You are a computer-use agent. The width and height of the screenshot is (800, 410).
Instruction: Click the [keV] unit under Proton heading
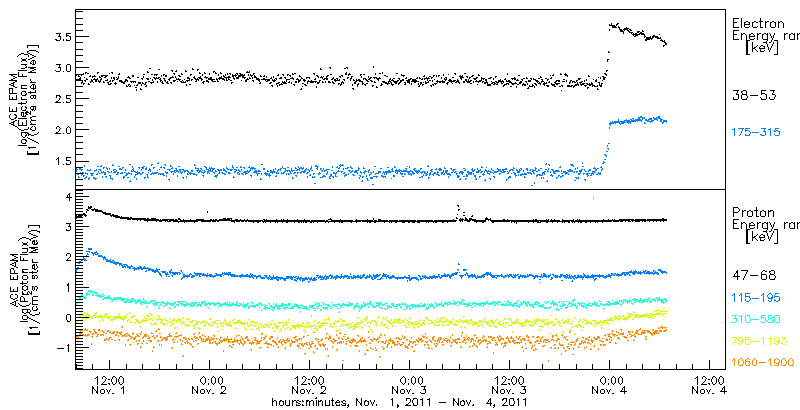pyautogui.click(x=762, y=237)
